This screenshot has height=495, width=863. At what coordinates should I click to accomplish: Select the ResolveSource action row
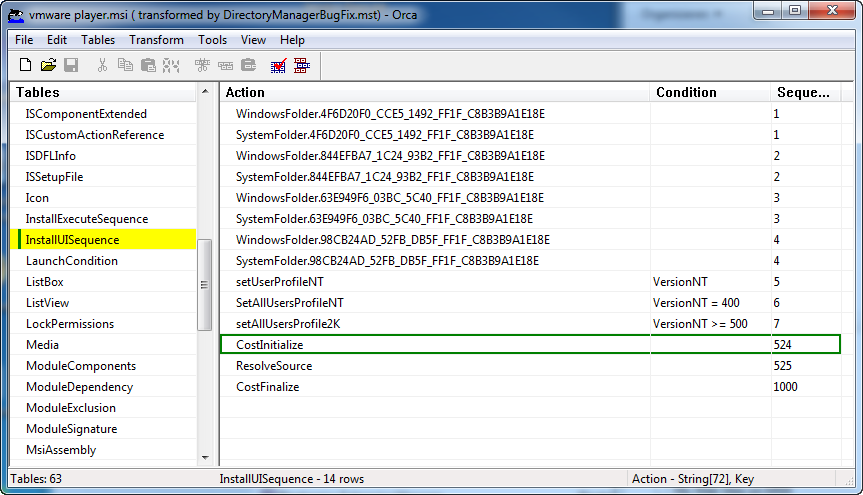(531, 366)
